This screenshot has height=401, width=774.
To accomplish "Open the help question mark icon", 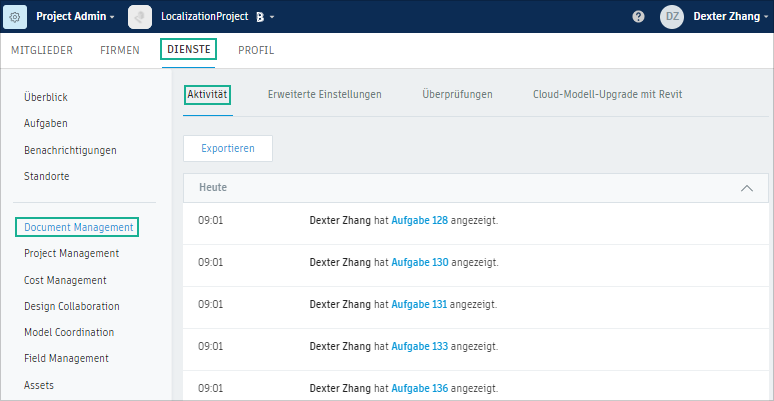I will pyautogui.click(x=638, y=17).
